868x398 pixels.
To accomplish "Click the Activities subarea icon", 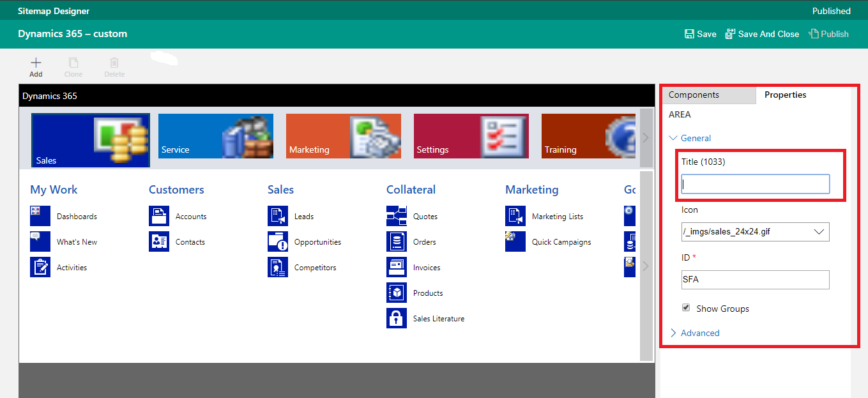I will 40,267.
